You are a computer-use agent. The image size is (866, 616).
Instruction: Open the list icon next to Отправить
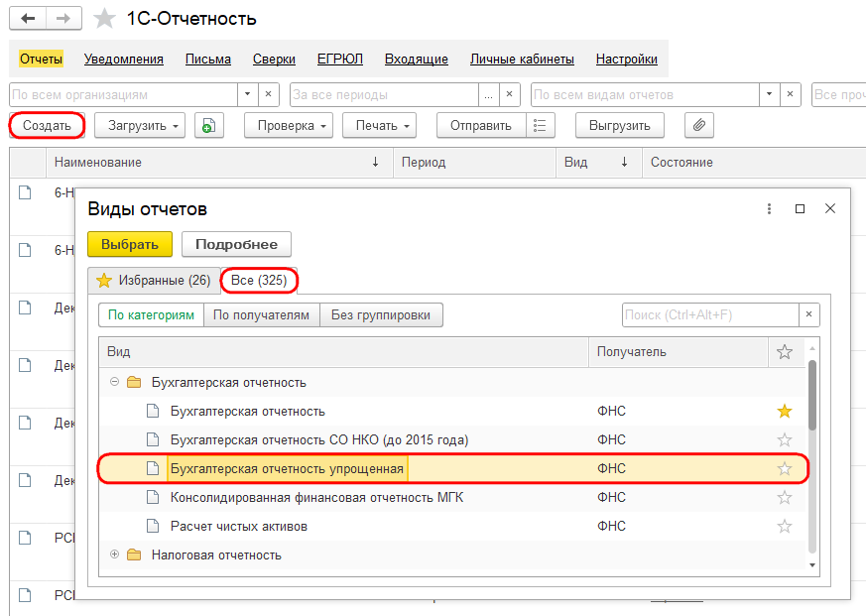541,126
